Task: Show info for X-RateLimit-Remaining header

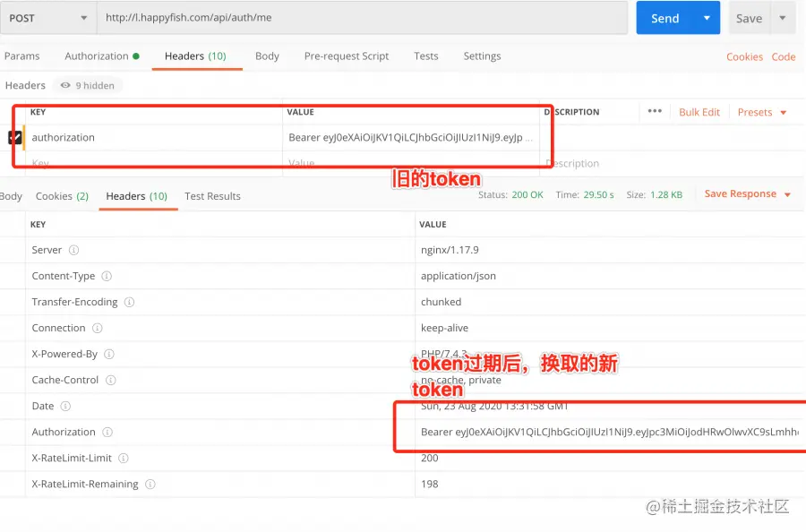Action: 150,485
